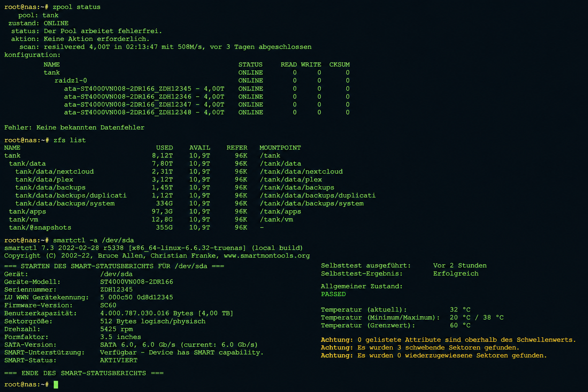Click warning about 3 schwebende Sektoren
The image size is (588, 392).
coord(420,348)
